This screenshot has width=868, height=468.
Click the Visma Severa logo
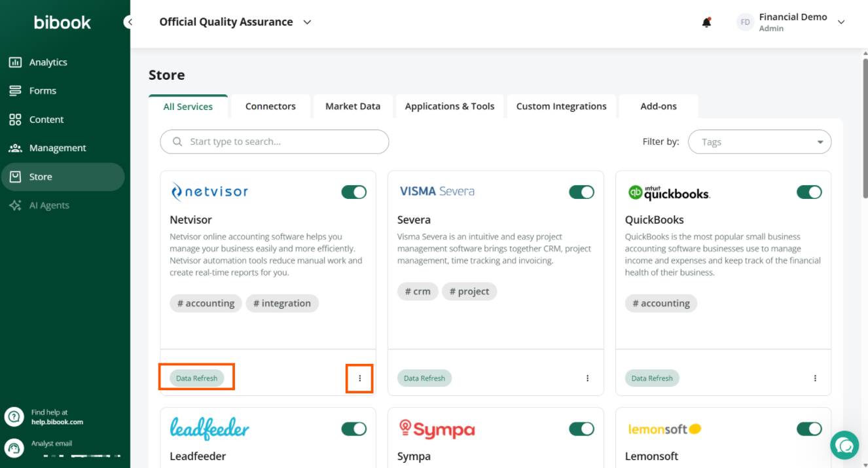click(x=437, y=191)
